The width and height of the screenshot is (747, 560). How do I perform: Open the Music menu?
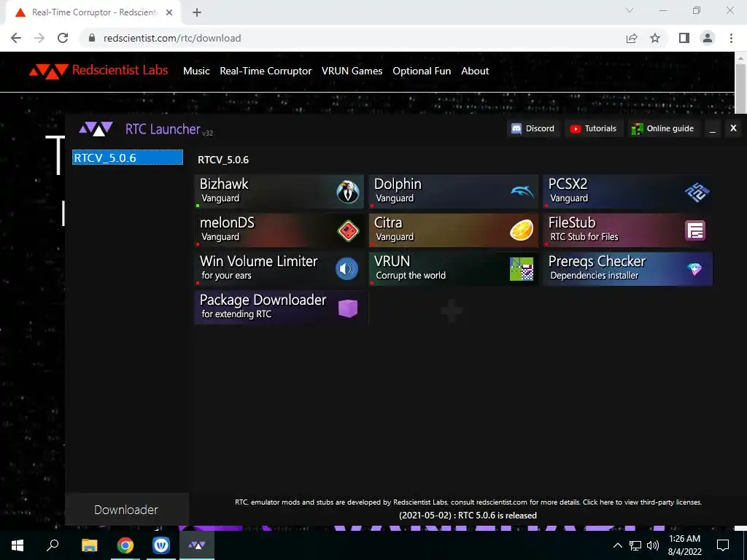pos(196,71)
